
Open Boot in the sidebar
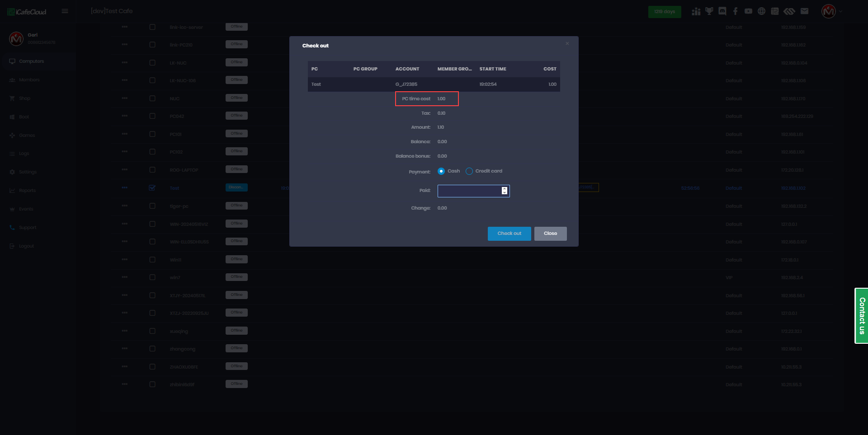(24, 117)
